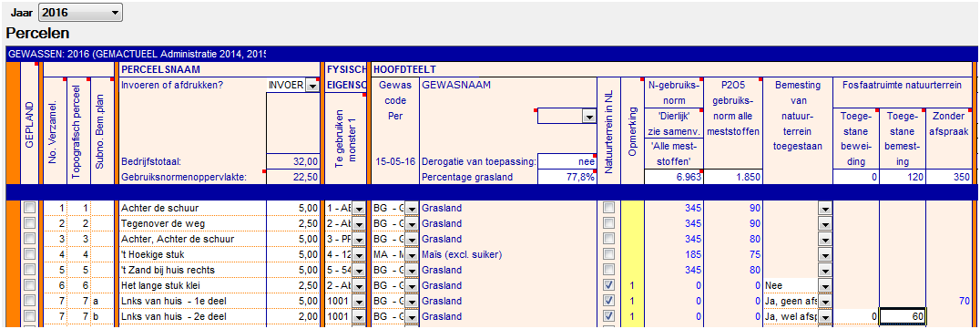Click Zonder afspraak value 70
The height and width of the screenshot is (329, 980).
click(x=949, y=302)
